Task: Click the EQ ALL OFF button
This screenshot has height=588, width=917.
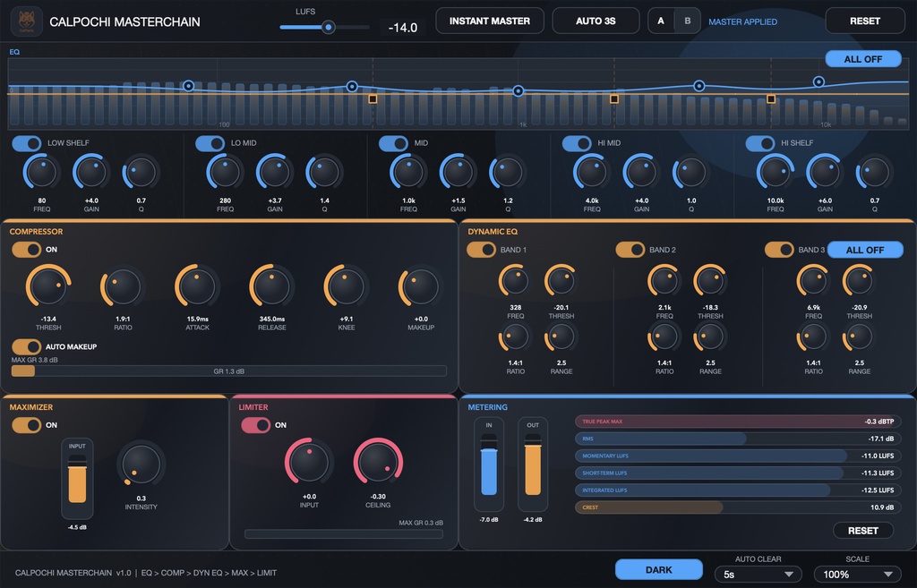Action: pos(862,59)
